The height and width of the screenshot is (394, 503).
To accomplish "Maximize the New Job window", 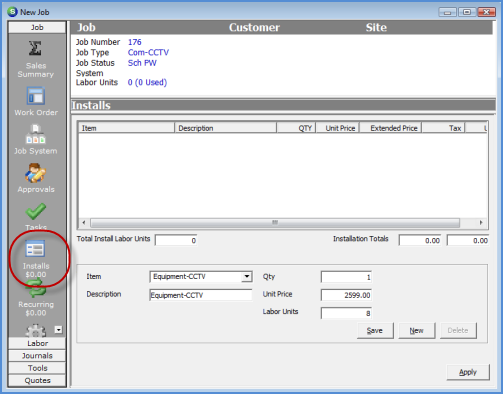I will (x=467, y=12).
